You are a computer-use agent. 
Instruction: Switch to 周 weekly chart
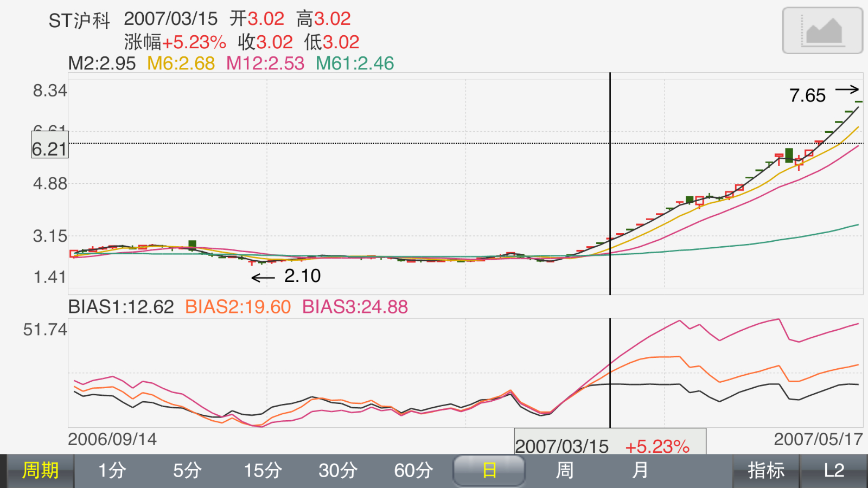tap(564, 471)
